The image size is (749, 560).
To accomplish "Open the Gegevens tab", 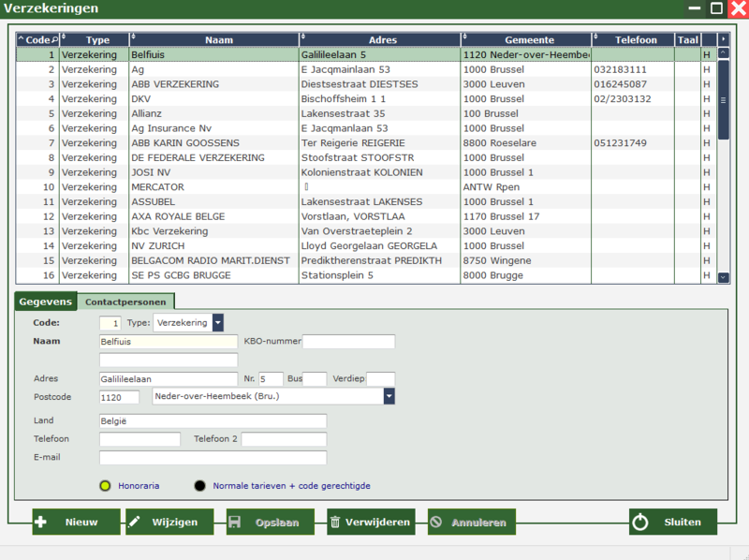I will pos(46,302).
